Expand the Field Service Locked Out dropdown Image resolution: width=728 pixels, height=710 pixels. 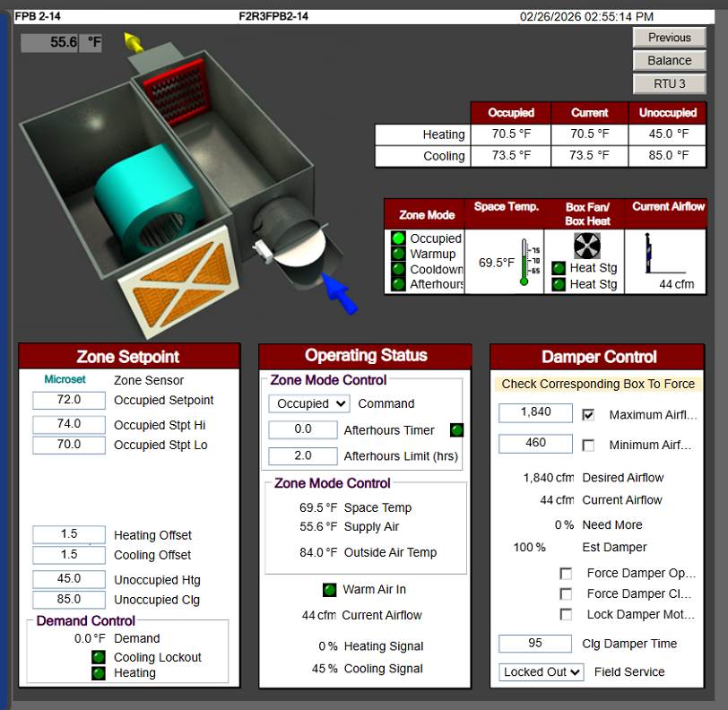pos(542,671)
